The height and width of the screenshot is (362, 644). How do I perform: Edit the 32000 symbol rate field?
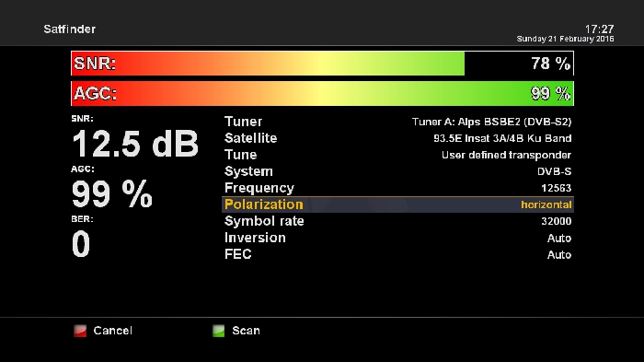coord(556,221)
